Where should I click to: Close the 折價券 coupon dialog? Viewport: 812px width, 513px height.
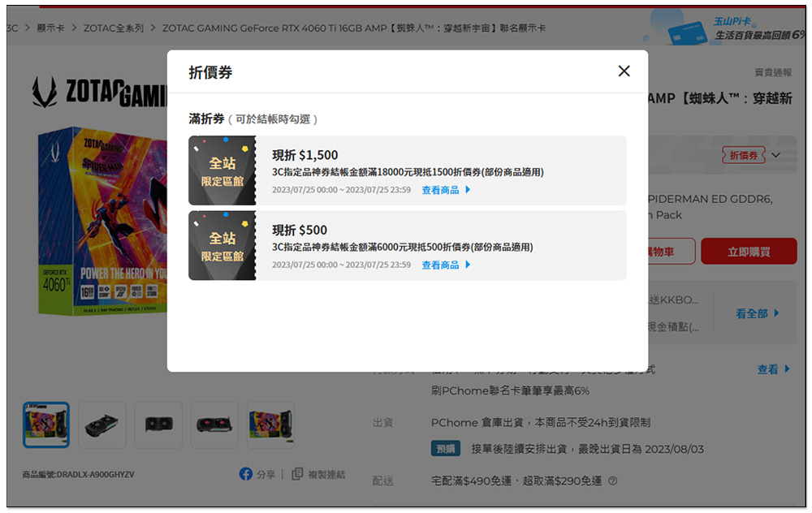(624, 71)
